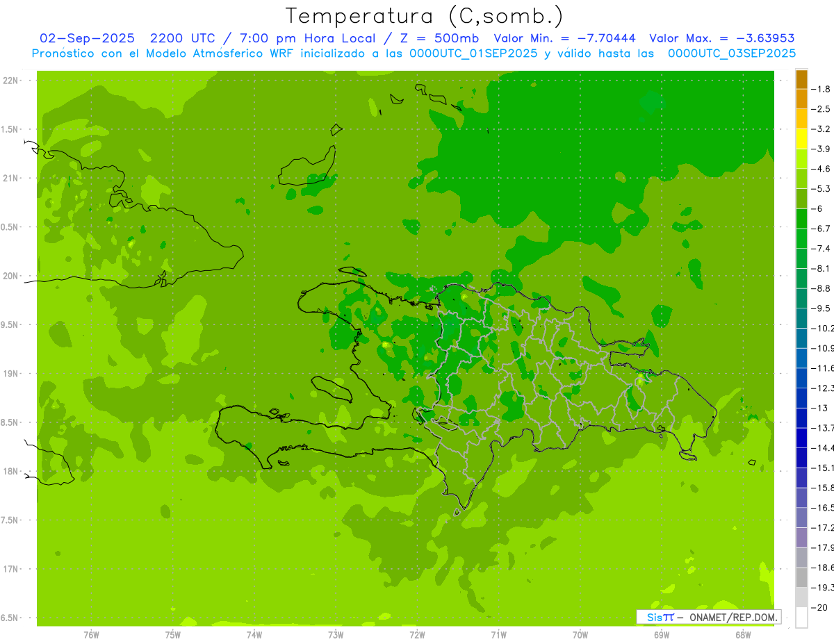Click the '19N' latitude label

pos(10,374)
